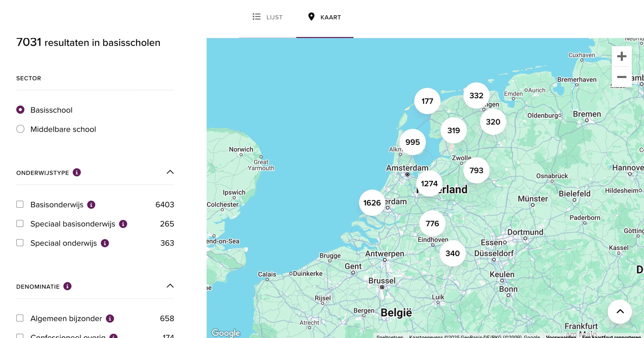Open info icon next to Speciaal basisonderwijs
The image size is (644, 338).
click(123, 224)
